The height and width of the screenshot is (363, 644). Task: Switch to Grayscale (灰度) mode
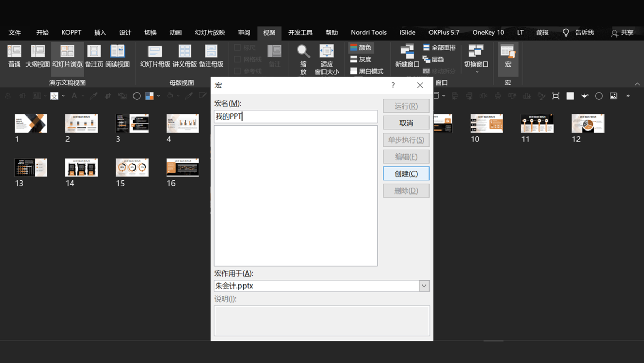tap(360, 59)
